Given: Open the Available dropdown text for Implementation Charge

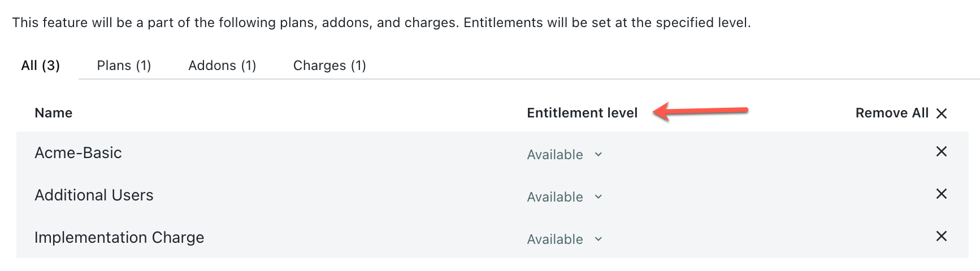Looking at the screenshot, I should click(x=555, y=239).
